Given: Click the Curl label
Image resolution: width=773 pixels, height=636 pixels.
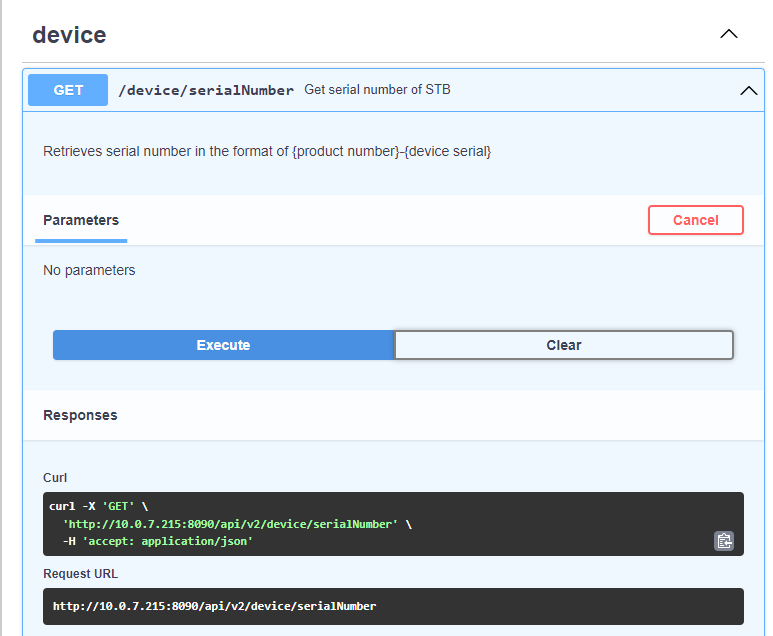Looking at the screenshot, I should pyautogui.click(x=55, y=478).
